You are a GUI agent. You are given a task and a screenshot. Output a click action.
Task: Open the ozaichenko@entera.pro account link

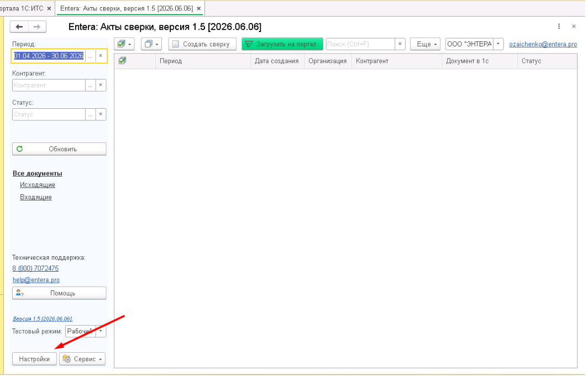pyautogui.click(x=543, y=44)
